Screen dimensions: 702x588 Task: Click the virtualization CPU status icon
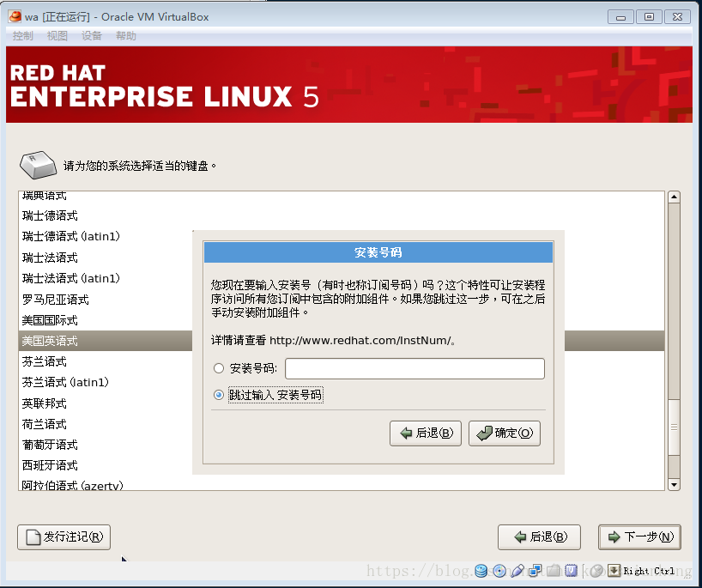click(572, 571)
